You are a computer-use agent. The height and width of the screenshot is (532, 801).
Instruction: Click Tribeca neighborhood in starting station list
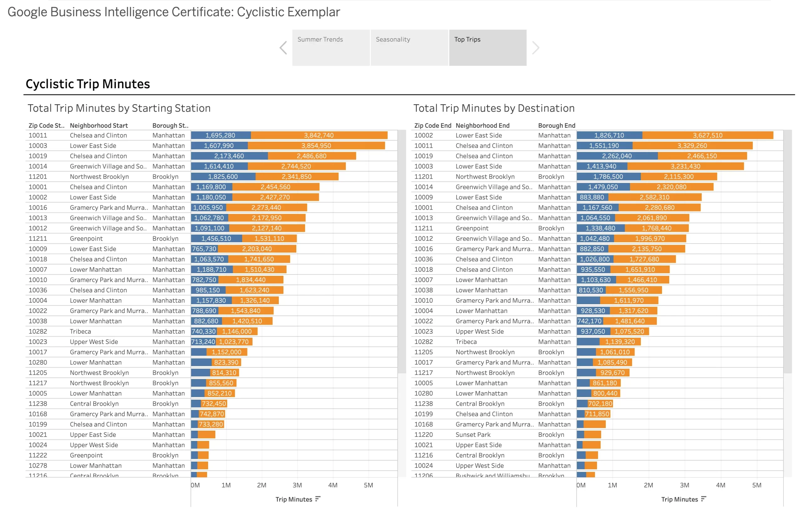pos(80,331)
